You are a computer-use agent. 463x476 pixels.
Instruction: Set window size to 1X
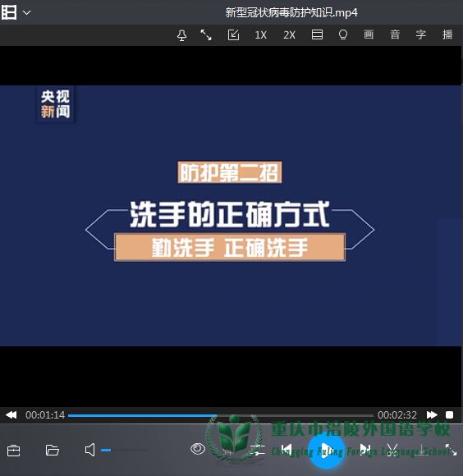pyautogui.click(x=260, y=35)
